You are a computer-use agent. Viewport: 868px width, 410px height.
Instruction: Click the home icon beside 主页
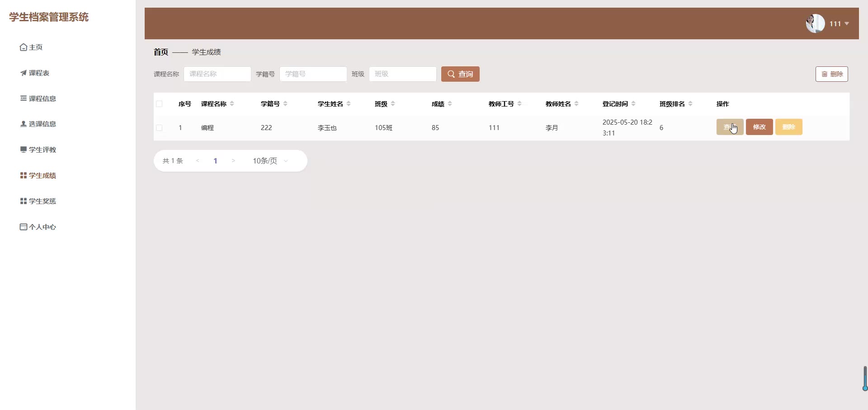click(24, 47)
